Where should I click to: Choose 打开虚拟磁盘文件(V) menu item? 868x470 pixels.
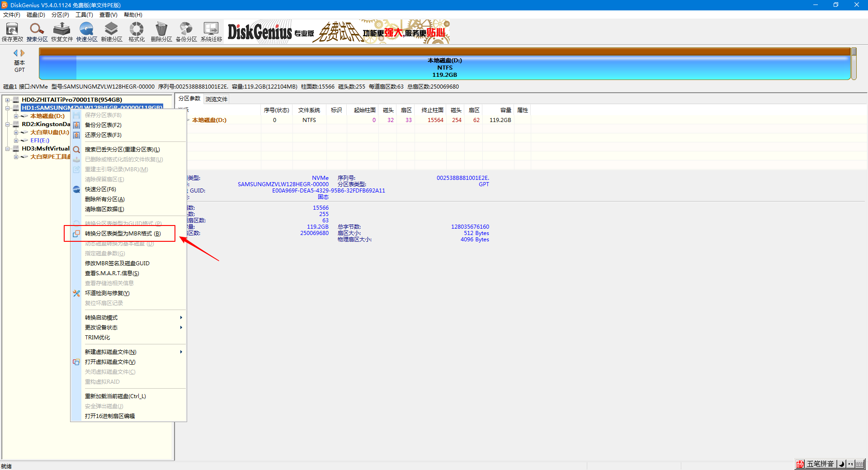128,362
